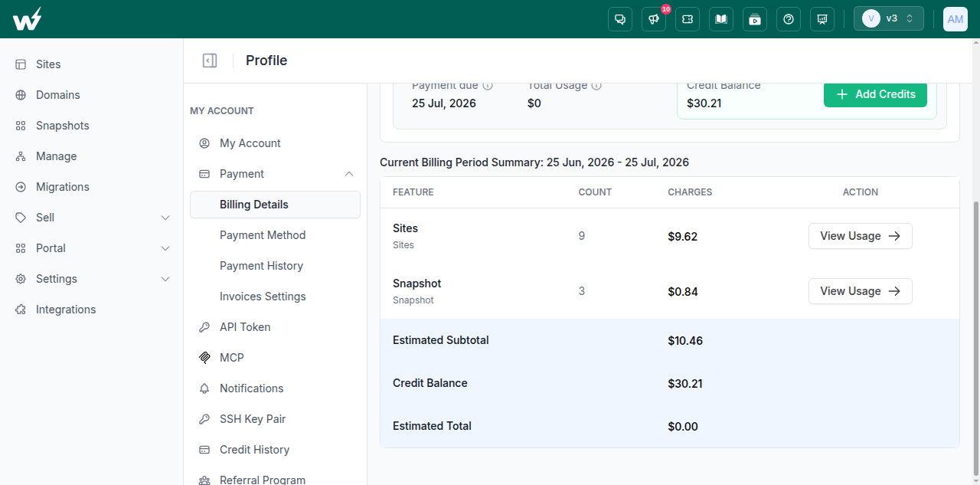Click the Snapshot count value 3

tap(582, 291)
